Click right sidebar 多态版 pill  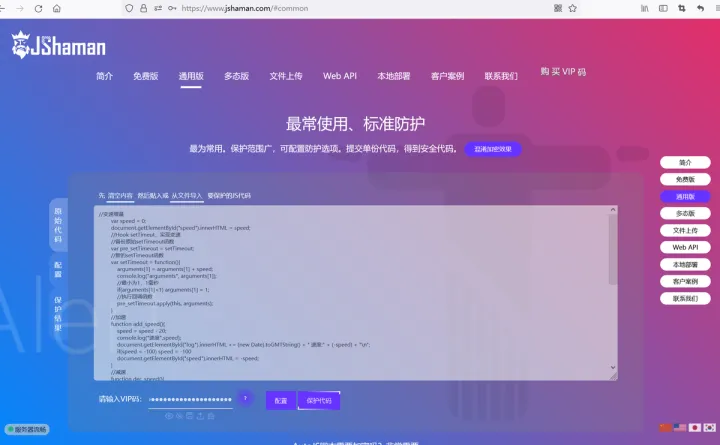[685, 214]
